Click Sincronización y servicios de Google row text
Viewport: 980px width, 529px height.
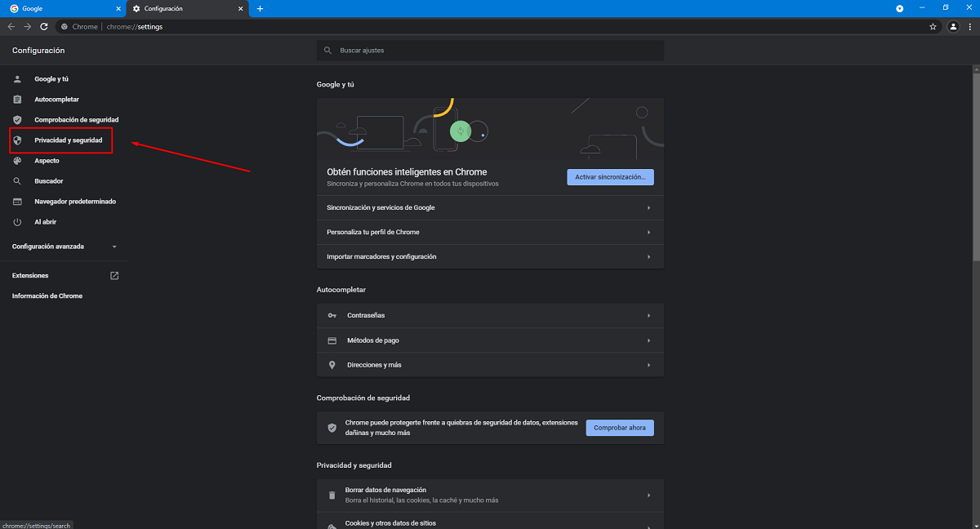click(x=381, y=208)
